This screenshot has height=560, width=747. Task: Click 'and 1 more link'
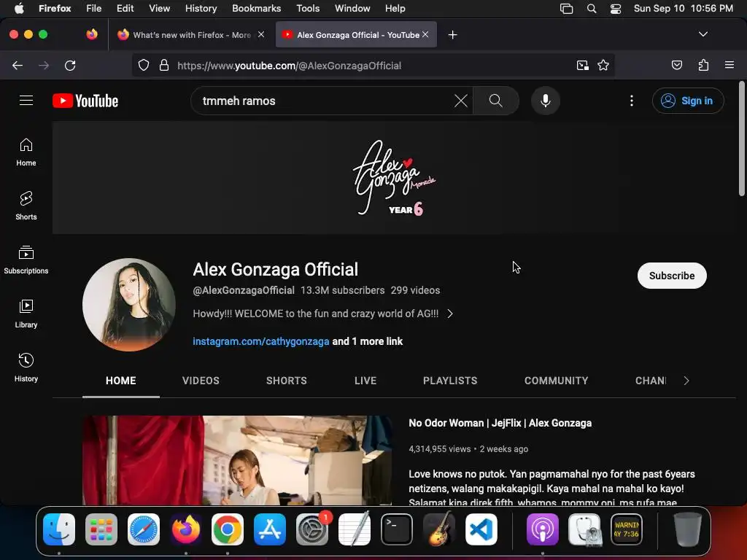[x=368, y=341]
